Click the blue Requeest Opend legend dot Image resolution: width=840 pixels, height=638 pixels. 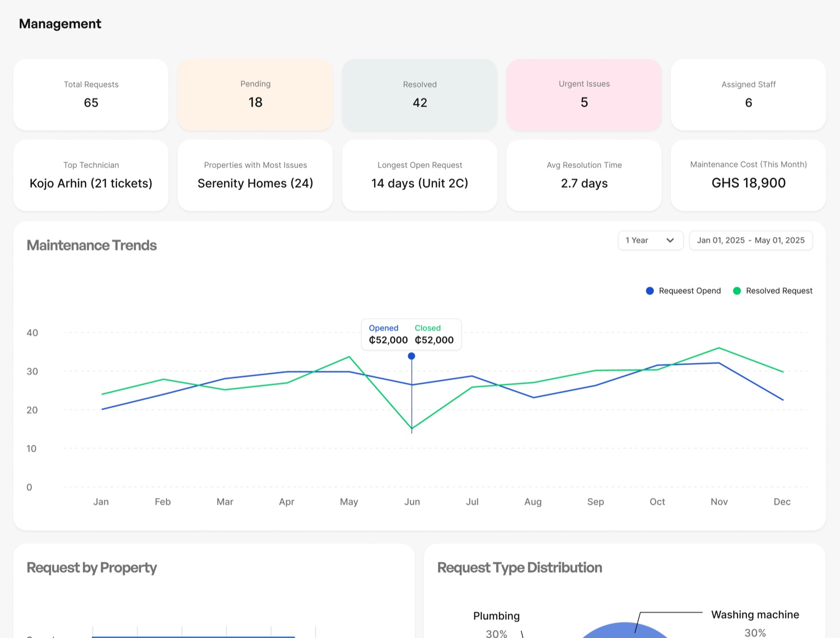650,291
